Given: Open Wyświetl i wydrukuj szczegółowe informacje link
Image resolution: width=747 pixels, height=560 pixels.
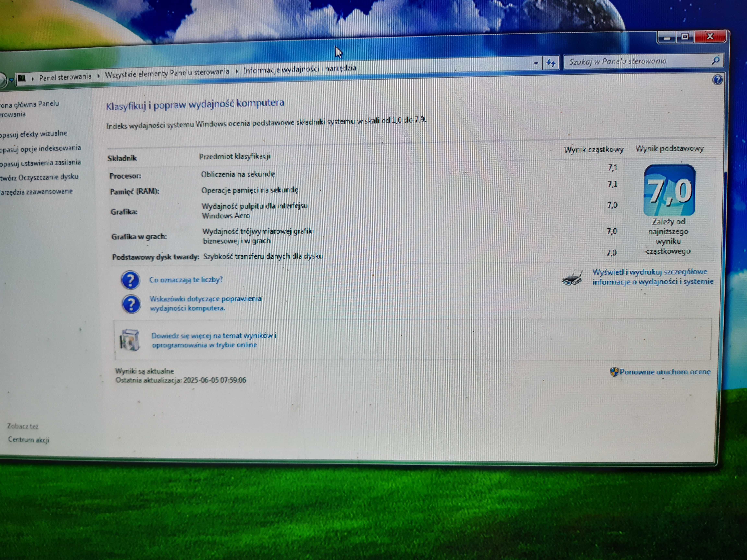Looking at the screenshot, I should [653, 277].
